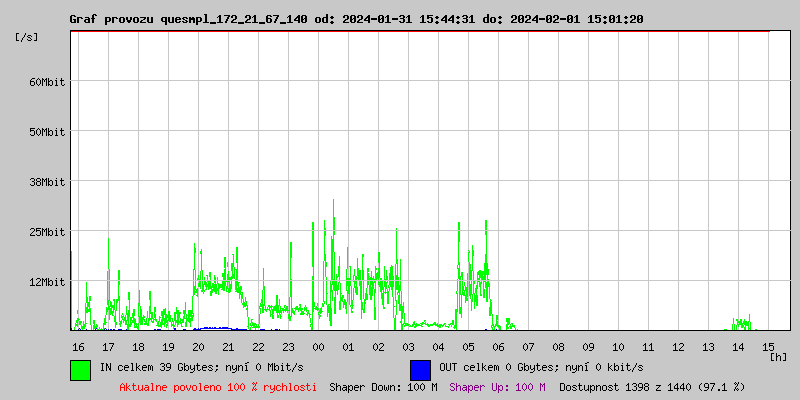Select hour 16 on the time axis
The width and height of the screenshot is (800, 400).
tap(78, 347)
